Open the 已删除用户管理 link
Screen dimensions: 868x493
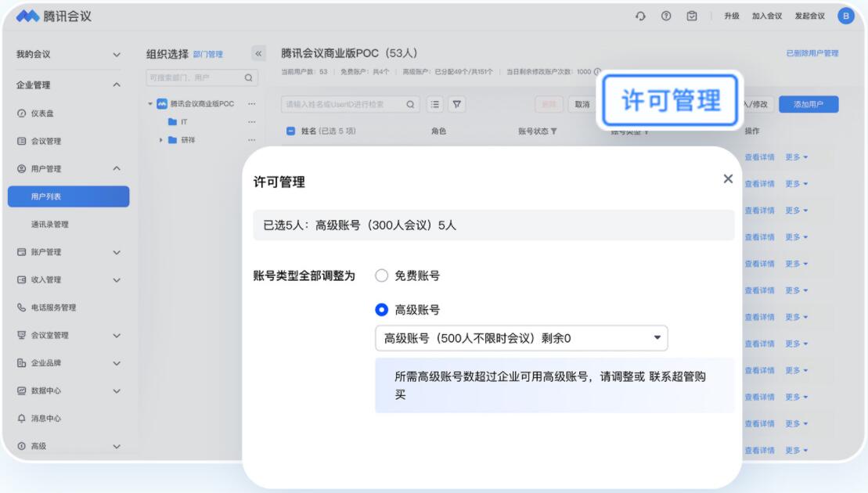(x=812, y=53)
